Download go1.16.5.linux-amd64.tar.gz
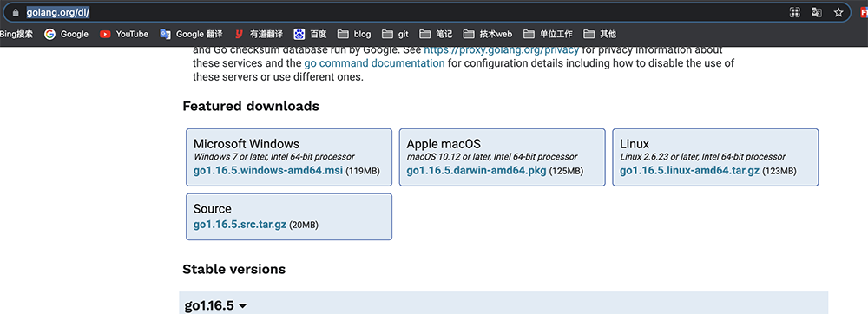Viewport: 868px width, 314px height. [689, 170]
